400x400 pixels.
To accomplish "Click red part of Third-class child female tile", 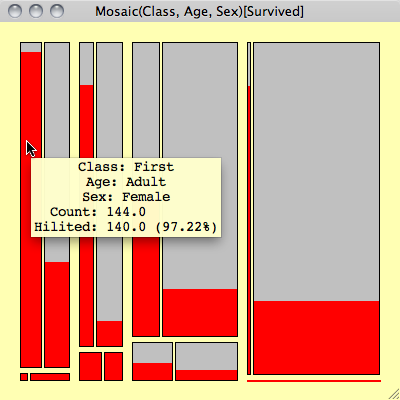I will point(152,371).
